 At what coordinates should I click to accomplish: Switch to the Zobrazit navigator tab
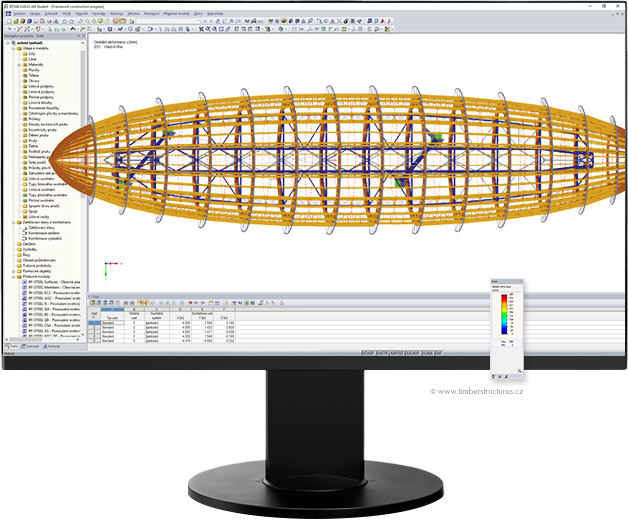tap(31, 346)
